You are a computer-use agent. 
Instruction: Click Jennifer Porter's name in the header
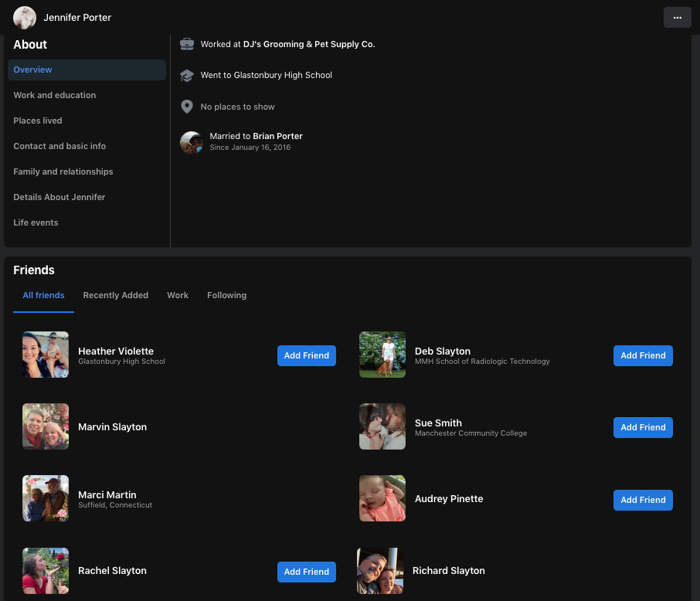(77, 18)
